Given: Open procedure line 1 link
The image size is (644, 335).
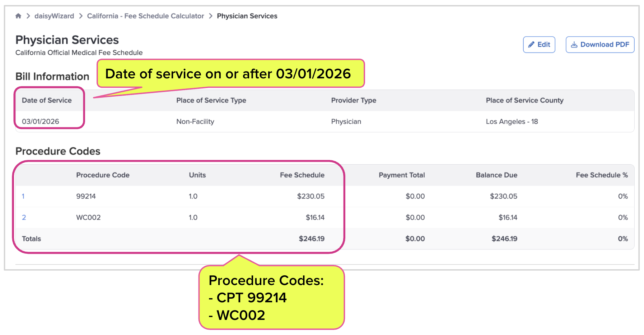Looking at the screenshot, I should pyautogui.click(x=23, y=196).
